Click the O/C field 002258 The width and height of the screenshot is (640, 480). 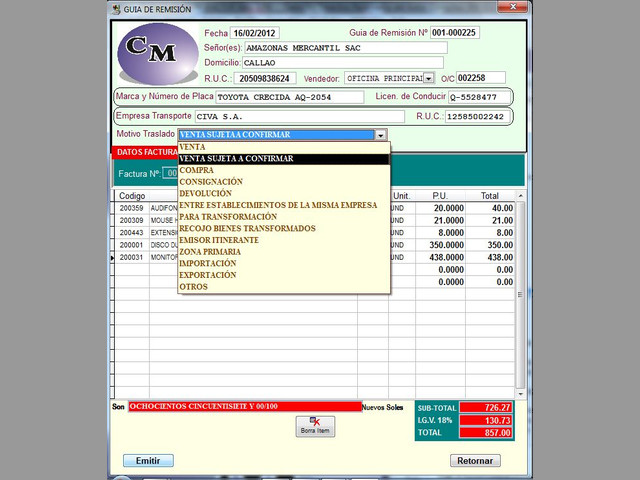(481, 78)
